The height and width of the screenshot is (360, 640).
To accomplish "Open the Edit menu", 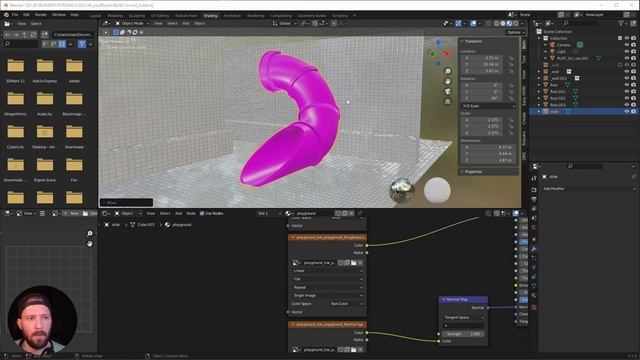I will (x=26, y=15).
